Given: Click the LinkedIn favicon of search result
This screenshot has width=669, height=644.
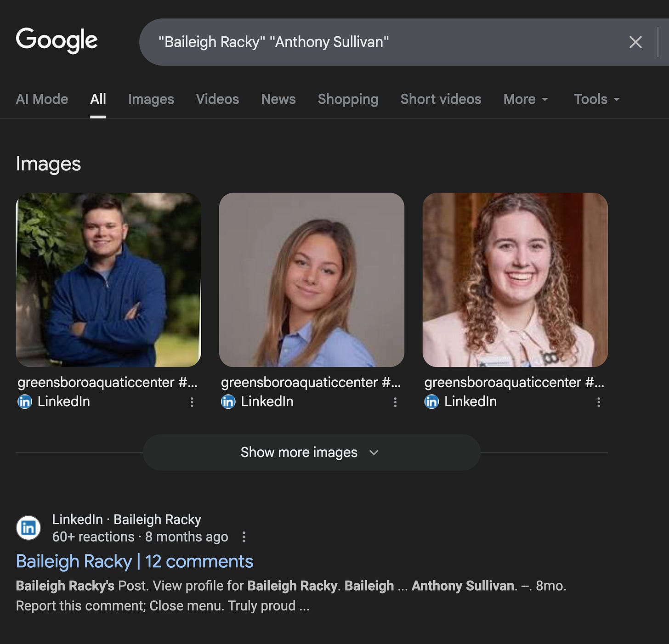Looking at the screenshot, I should [x=28, y=528].
